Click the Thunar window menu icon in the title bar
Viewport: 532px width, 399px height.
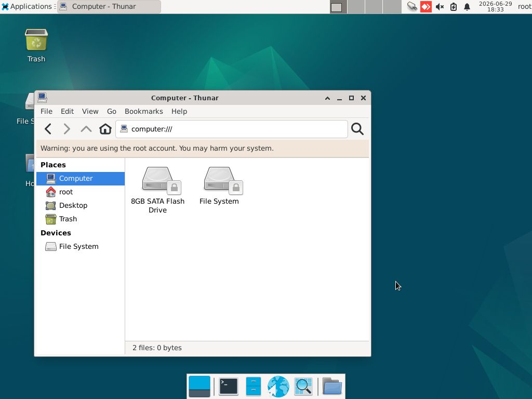[43, 98]
